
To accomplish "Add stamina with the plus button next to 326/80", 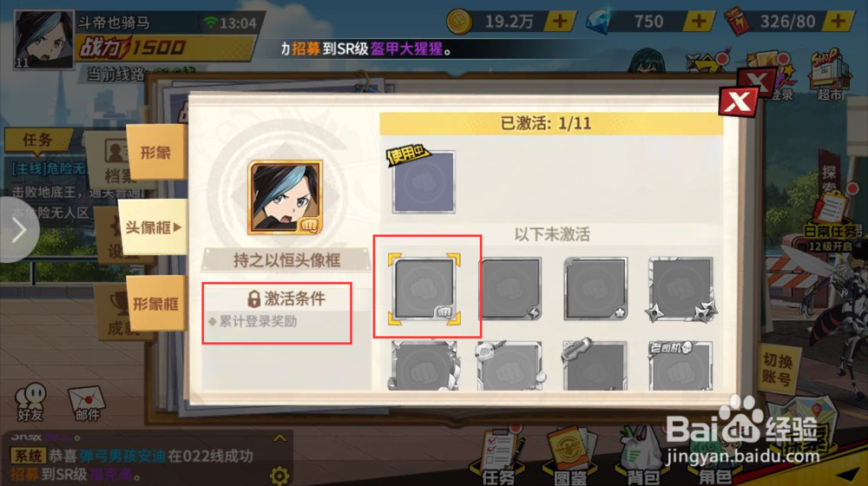I will 838,23.
